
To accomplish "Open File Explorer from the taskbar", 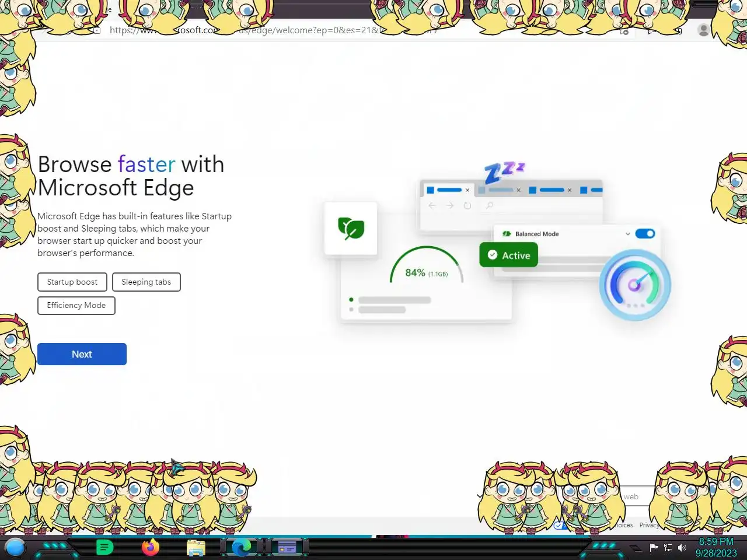I will click(x=196, y=548).
